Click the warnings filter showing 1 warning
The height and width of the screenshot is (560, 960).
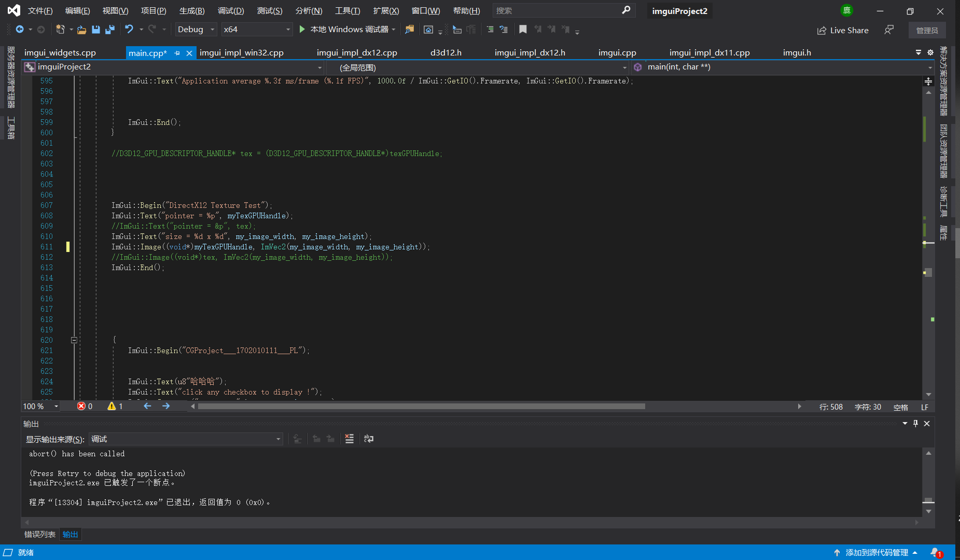click(115, 406)
